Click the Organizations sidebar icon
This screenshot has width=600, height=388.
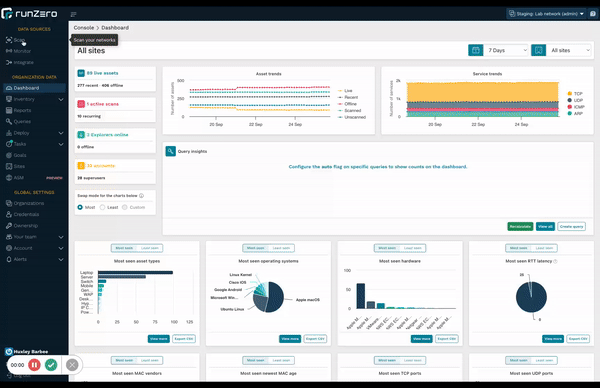9,203
